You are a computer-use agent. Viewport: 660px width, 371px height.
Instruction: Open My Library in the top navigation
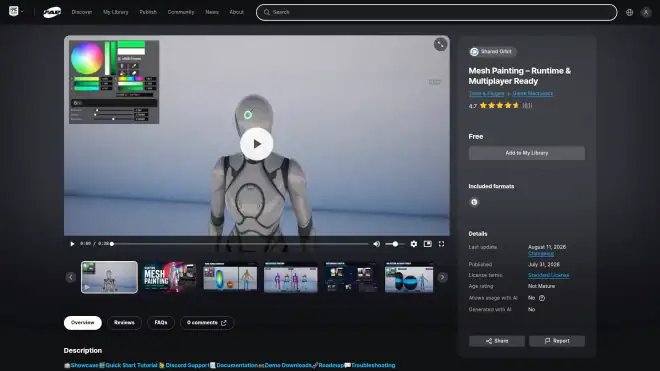click(115, 12)
